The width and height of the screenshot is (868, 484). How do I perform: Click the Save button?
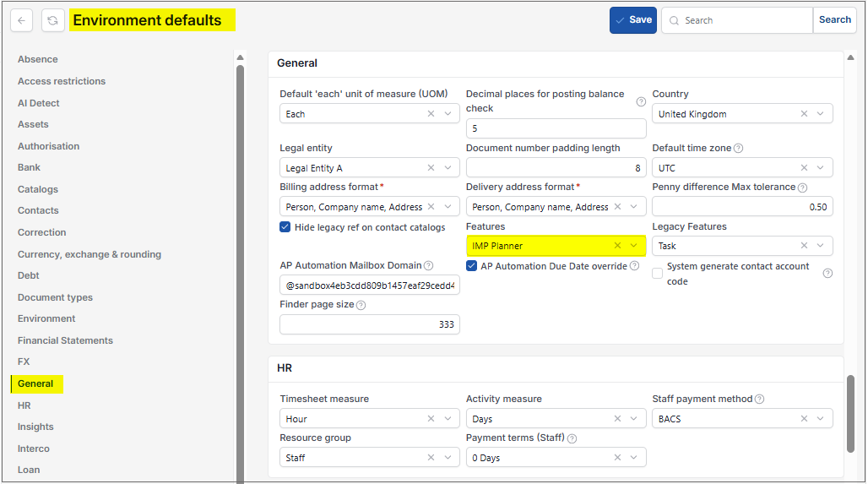633,20
